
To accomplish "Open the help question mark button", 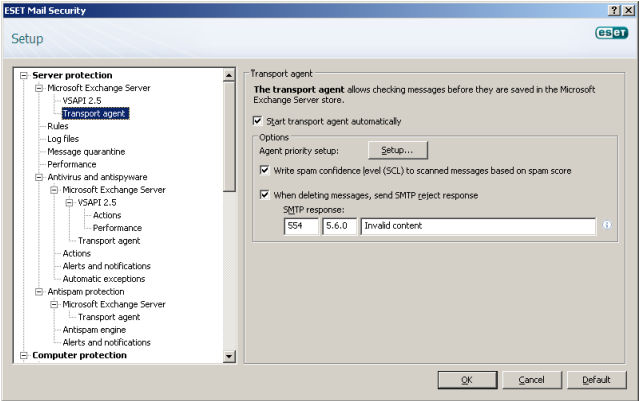I will [614, 11].
